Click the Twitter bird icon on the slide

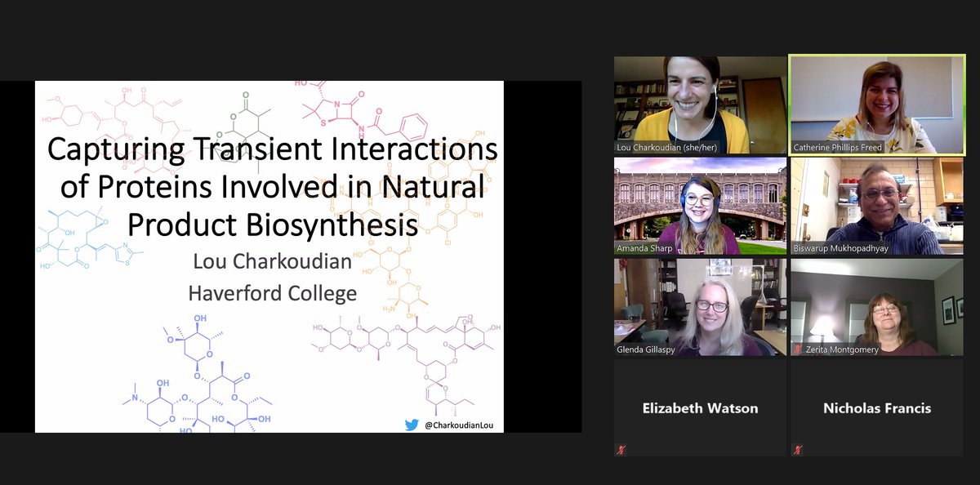412,425
